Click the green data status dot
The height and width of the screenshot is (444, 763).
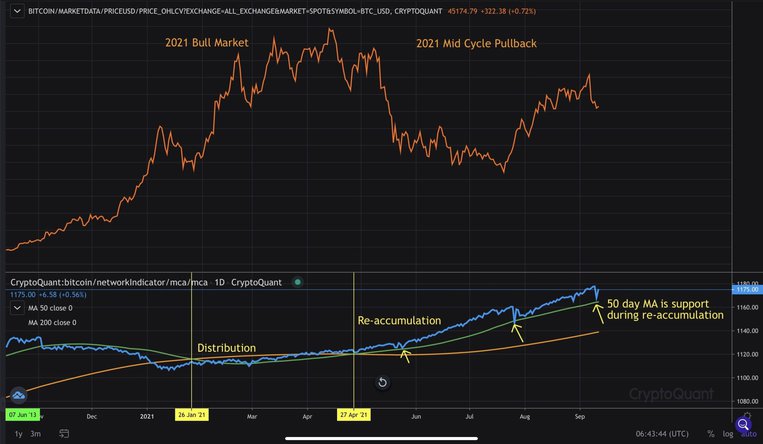click(297, 282)
